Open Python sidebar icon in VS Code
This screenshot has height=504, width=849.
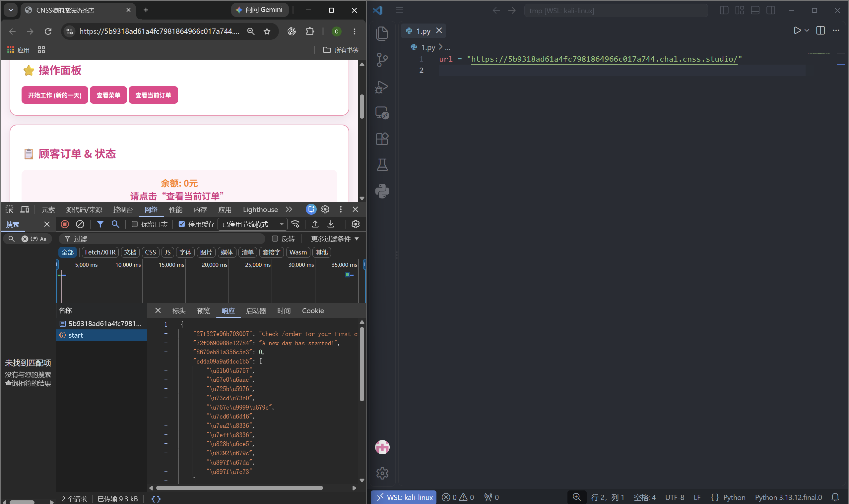coord(382,191)
